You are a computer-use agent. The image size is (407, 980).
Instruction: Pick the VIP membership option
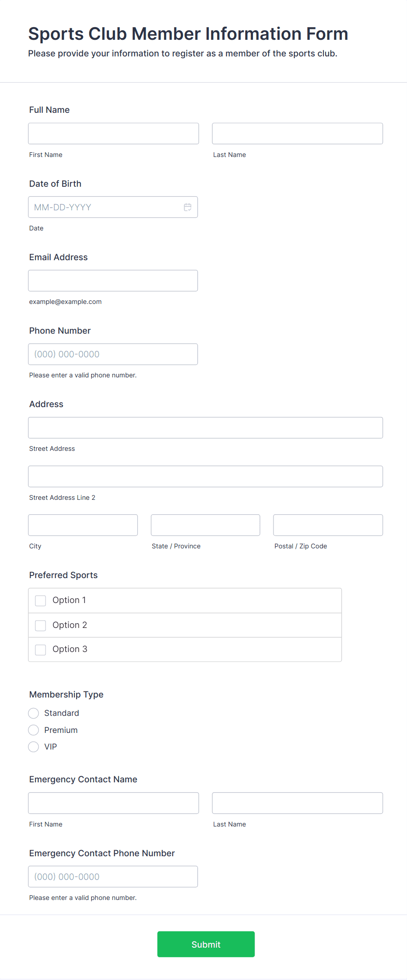click(34, 746)
